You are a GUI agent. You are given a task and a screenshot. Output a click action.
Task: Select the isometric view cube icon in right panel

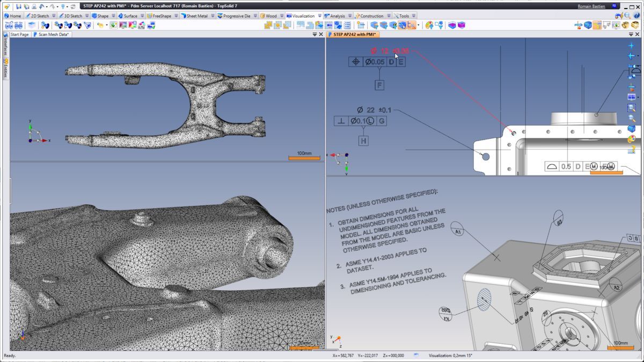tap(631, 128)
